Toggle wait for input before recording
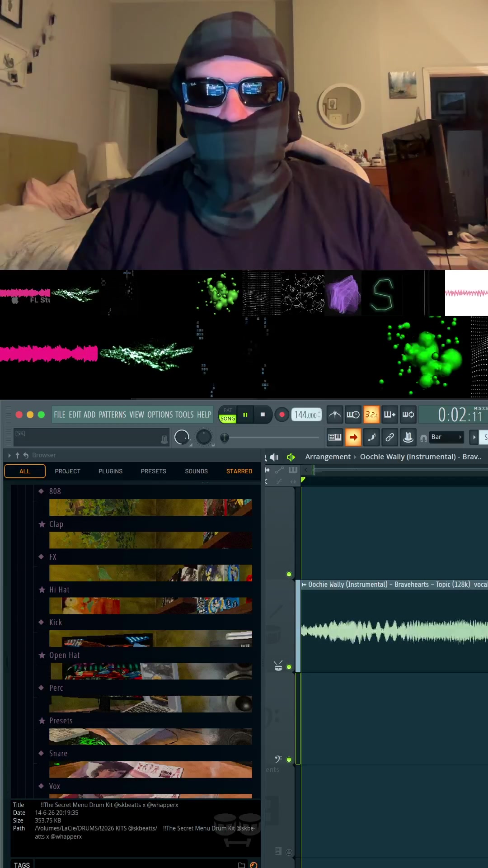This screenshot has height=868, width=488. 353,415
